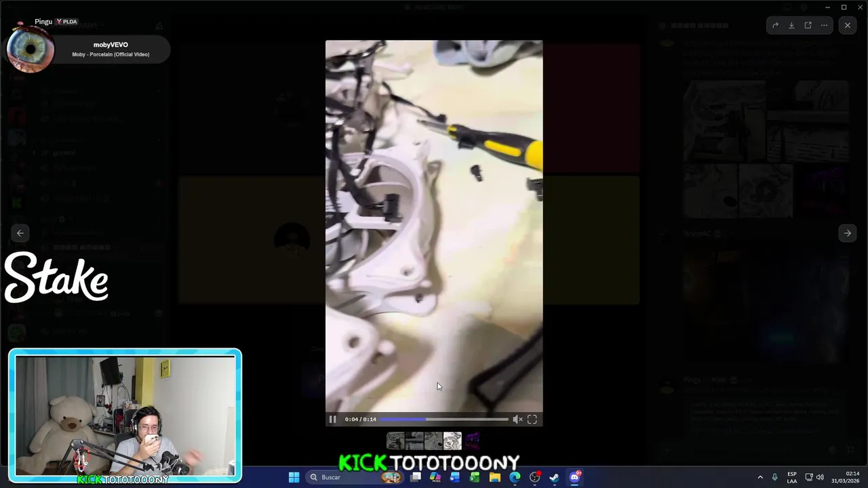Open the Windows Start menu
Screen dimensions: 868x488
pos(294,477)
